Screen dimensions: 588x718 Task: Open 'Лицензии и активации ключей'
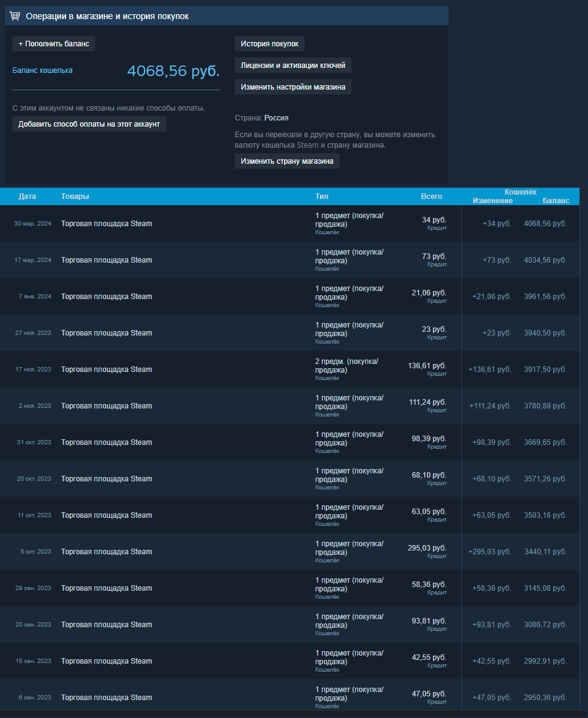pyautogui.click(x=293, y=65)
